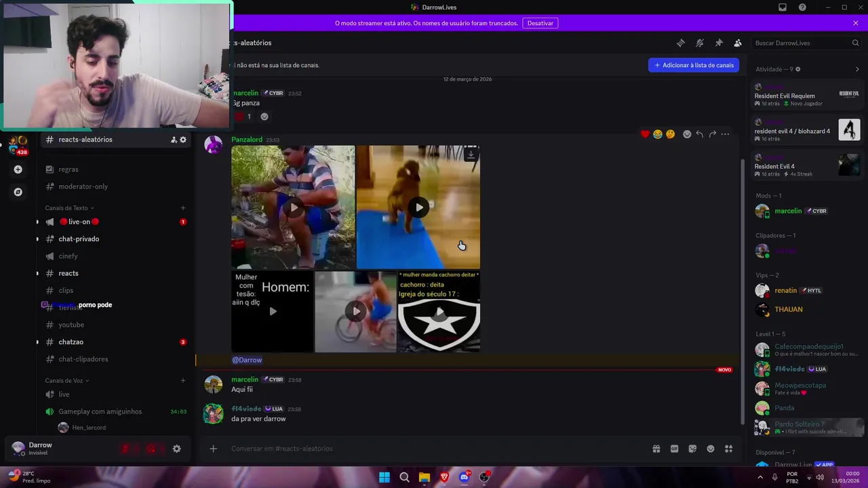Dismiss the streamer mode banner
868x488 pixels.
coord(856,23)
